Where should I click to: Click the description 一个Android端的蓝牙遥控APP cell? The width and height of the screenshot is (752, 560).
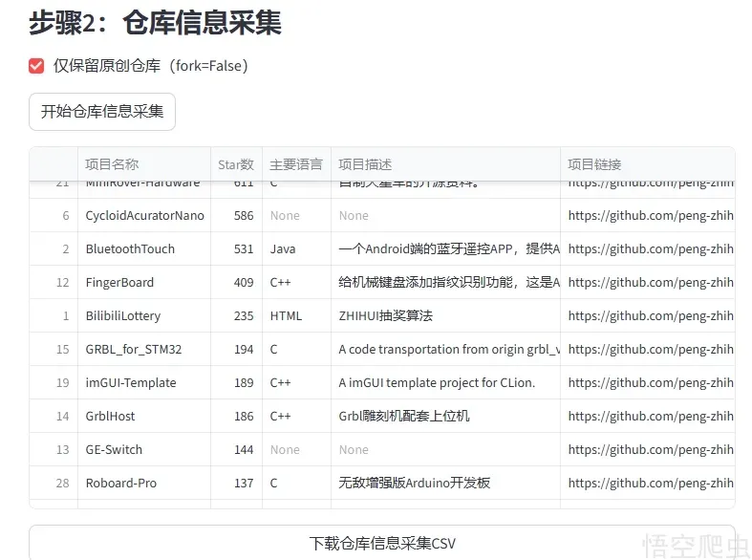tap(445, 248)
